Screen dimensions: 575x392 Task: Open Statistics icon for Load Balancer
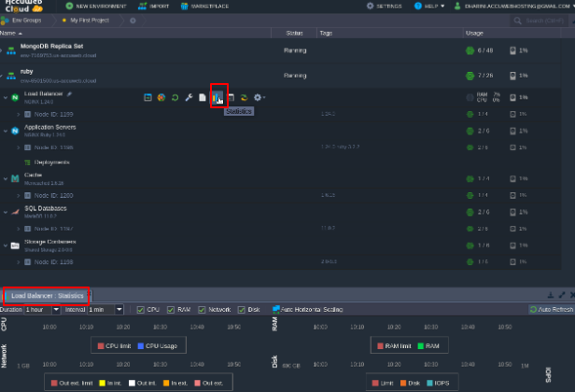pyautogui.click(x=217, y=97)
